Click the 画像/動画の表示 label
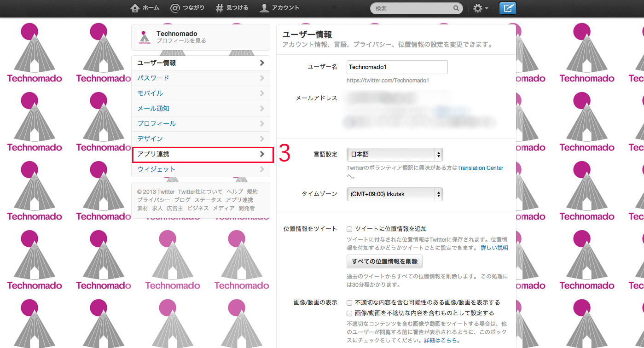Screen dimensions: 644x348 point(315,303)
